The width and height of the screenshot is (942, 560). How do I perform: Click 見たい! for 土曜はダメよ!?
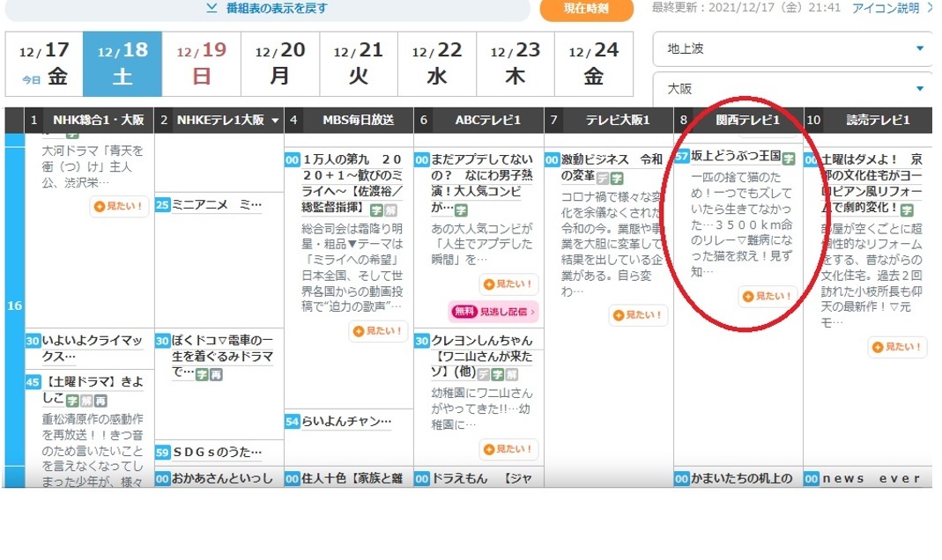pos(898,347)
